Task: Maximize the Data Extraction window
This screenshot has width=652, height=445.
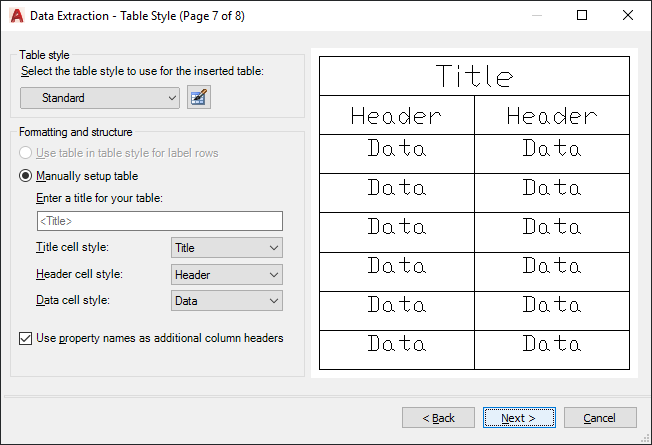Action: pyautogui.click(x=583, y=15)
